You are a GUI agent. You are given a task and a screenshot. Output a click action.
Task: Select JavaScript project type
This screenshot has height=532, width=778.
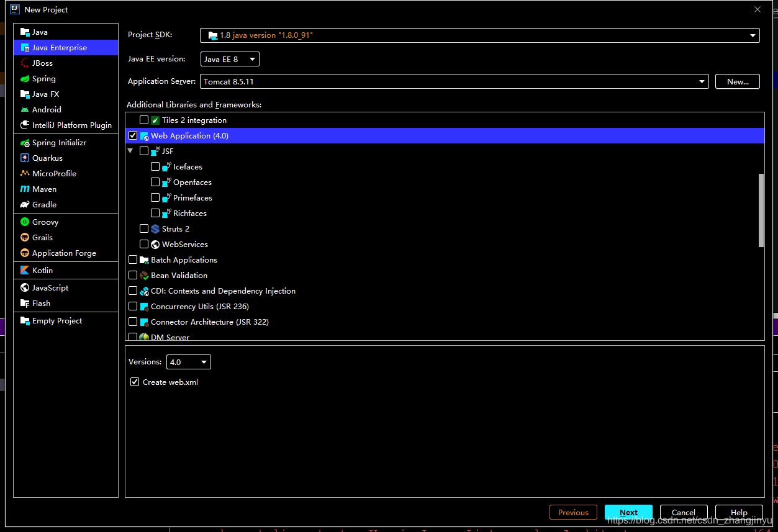(66, 288)
